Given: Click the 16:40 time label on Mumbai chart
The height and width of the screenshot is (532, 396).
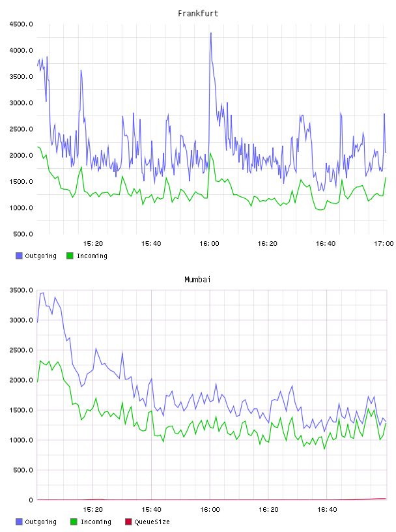Looking at the screenshot, I should 327,510.
